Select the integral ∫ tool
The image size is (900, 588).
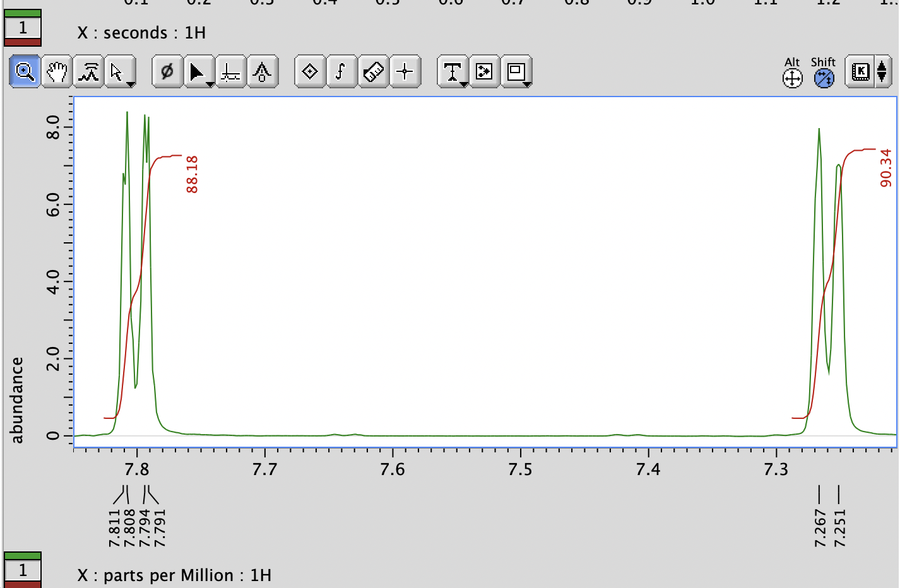coord(341,71)
